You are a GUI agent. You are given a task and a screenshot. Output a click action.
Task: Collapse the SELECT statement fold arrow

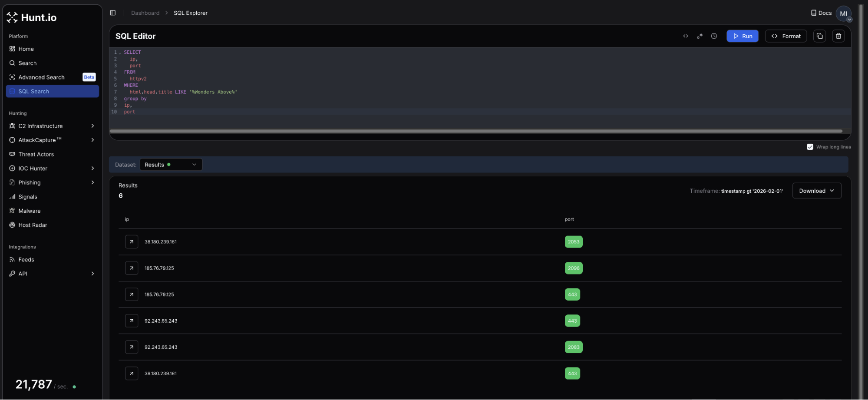(x=120, y=53)
